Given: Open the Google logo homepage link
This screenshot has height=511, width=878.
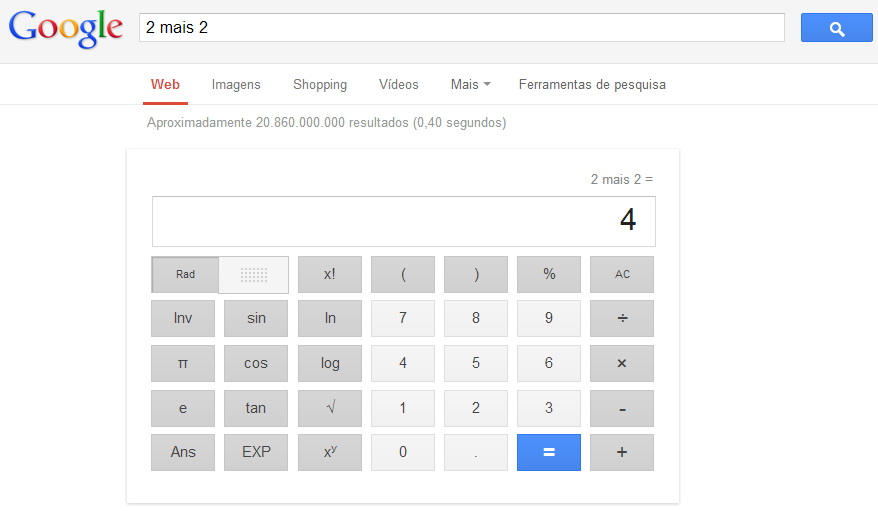Looking at the screenshot, I should pyautogui.click(x=66, y=29).
